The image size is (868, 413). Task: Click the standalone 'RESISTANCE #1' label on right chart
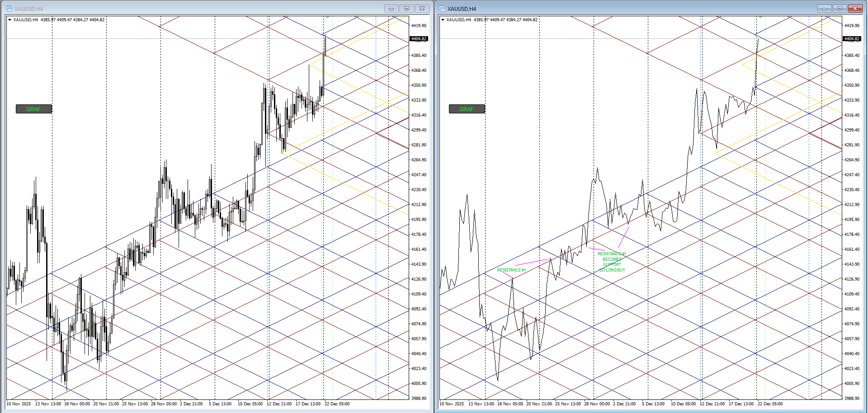[511, 270]
